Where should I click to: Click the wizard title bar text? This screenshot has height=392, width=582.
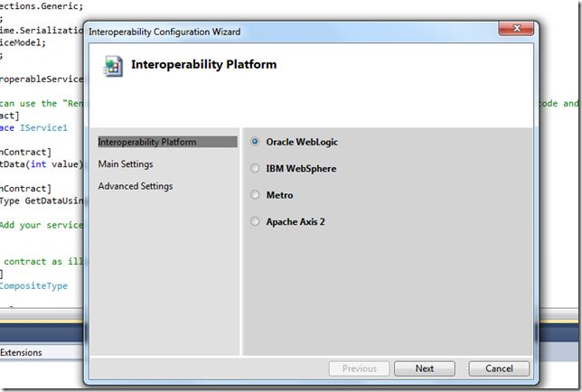coord(164,32)
